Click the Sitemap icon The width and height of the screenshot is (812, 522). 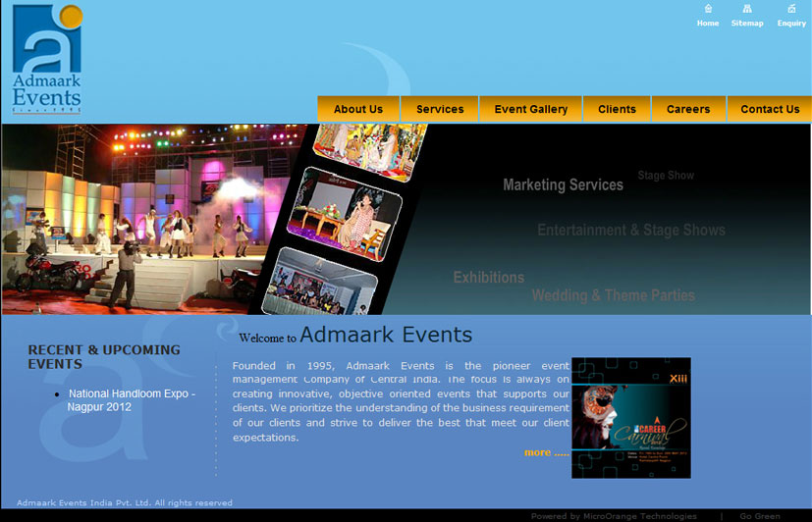click(x=747, y=8)
